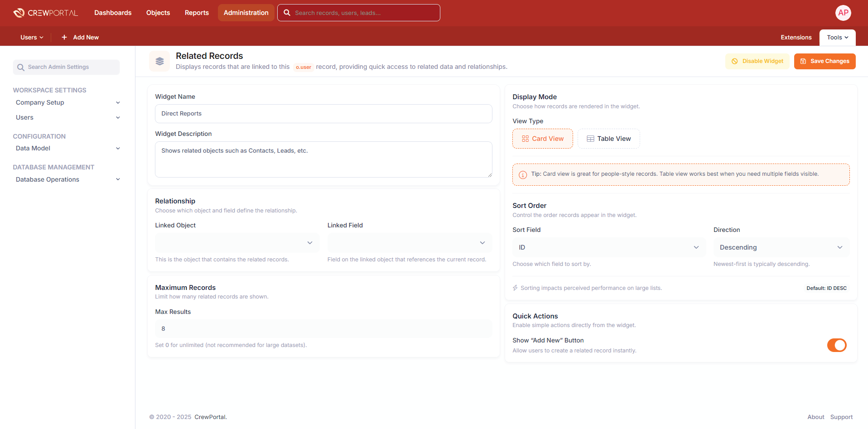This screenshot has width=868, height=429.
Task: Click the plus icon beside Add New
Action: click(x=64, y=37)
